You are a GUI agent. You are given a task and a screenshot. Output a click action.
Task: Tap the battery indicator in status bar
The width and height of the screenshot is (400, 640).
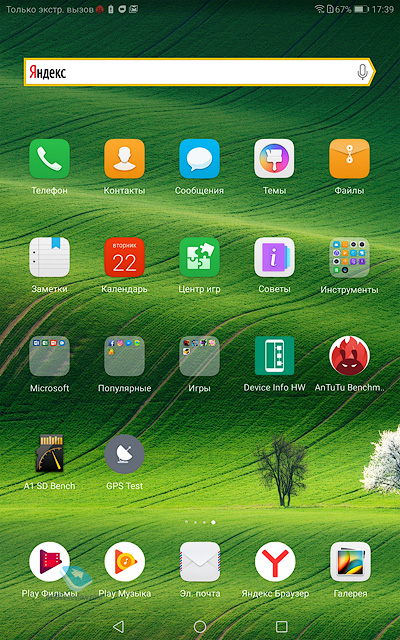361,9
